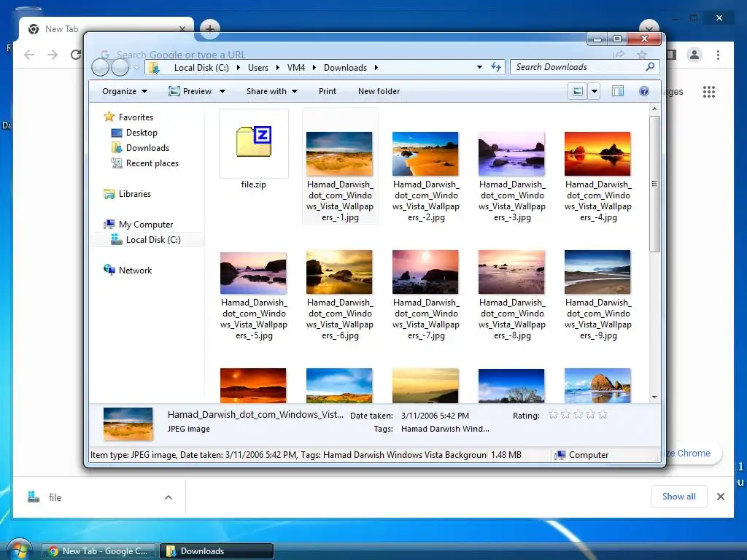Viewport: 747px width, 560px height.
Task: Expand the Preview dropdown arrow
Action: click(x=222, y=91)
